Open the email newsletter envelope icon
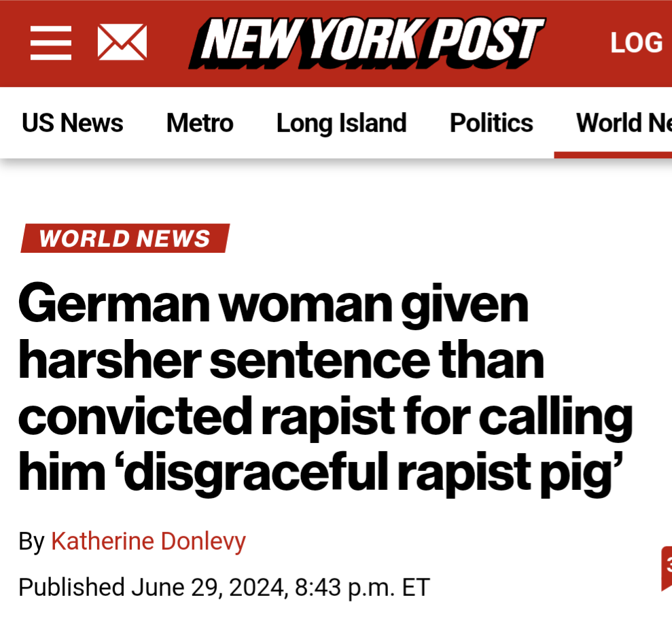672x617 pixels. 122,42
